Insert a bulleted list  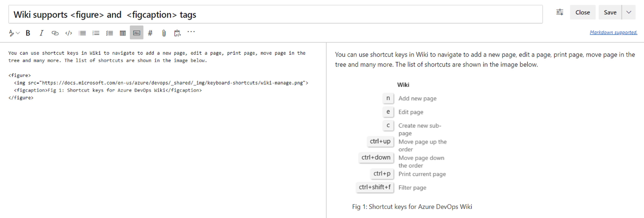[82, 33]
